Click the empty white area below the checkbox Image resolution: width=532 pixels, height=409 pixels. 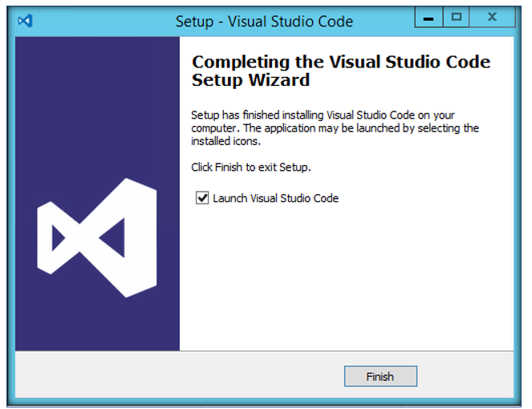point(346,277)
